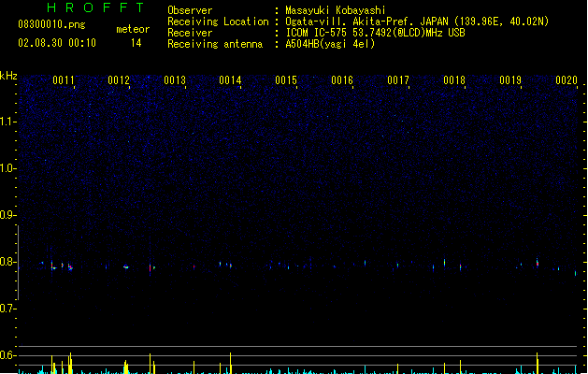Click the Receiving Location label
The image size is (588, 374).
point(218,22)
